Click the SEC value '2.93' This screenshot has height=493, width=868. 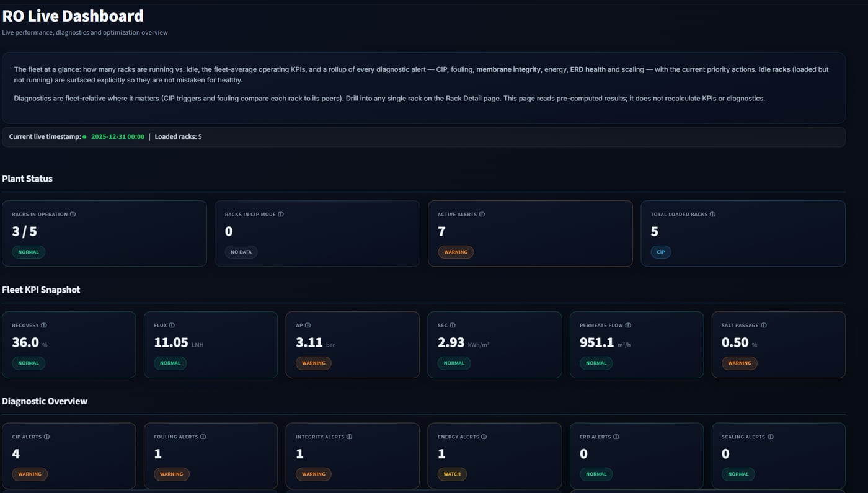pyautogui.click(x=451, y=343)
